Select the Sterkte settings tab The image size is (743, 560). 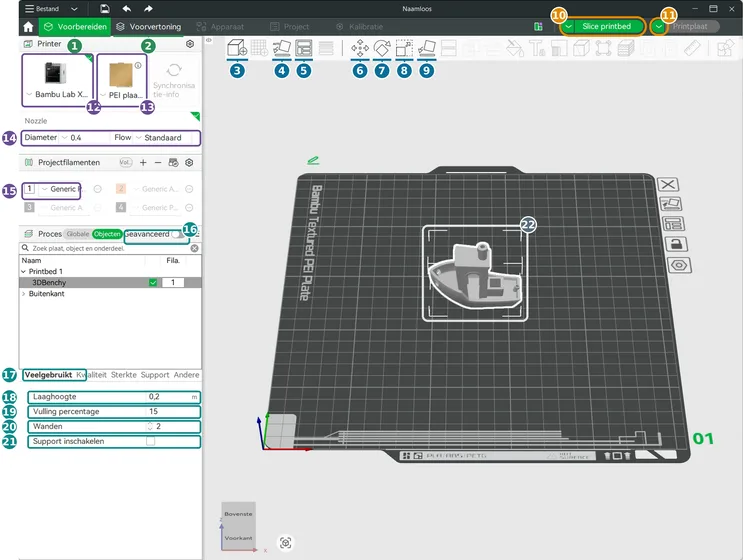124,375
